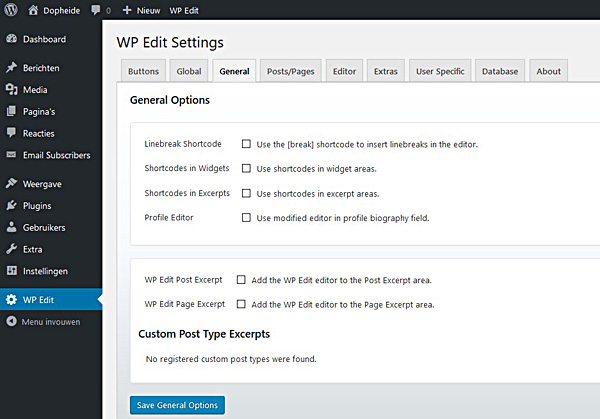This screenshot has height=419, width=600.
Task: Open the Editor tab
Action: [344, 71]
